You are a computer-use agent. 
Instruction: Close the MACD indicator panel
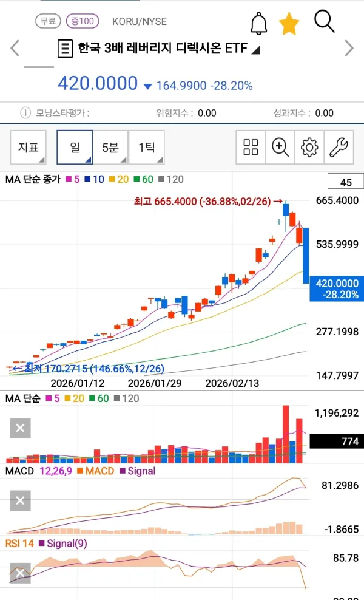[20, 500]
